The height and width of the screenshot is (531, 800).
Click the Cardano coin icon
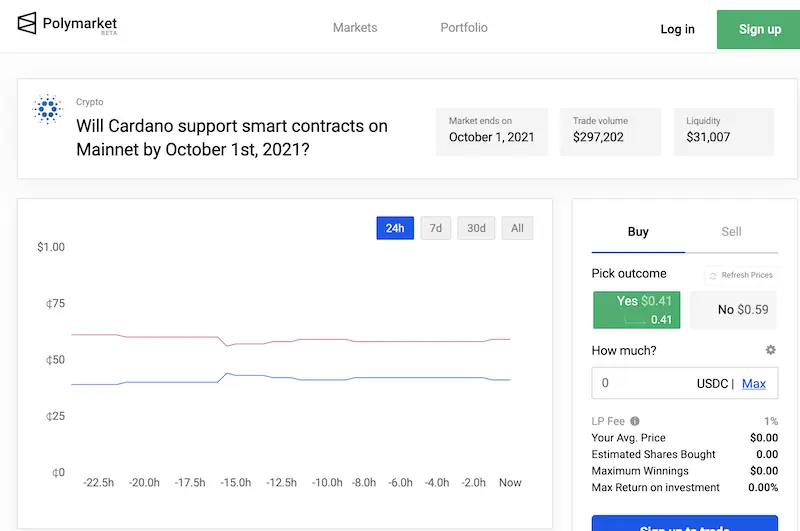click(47, 109)
